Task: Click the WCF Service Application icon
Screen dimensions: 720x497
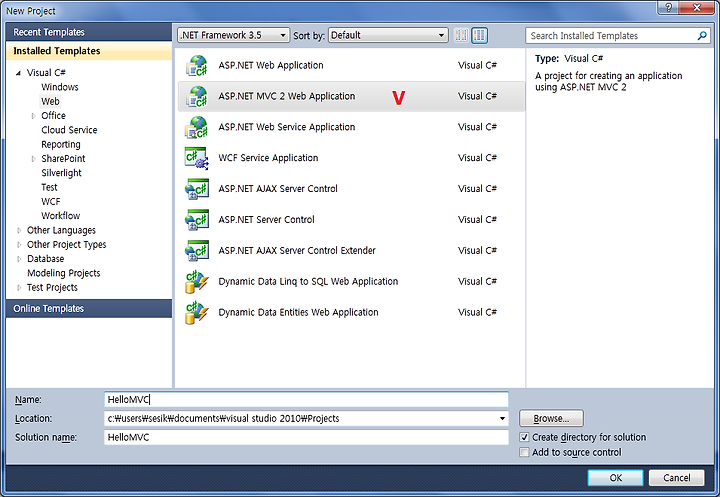Action: tap(197, 158)
